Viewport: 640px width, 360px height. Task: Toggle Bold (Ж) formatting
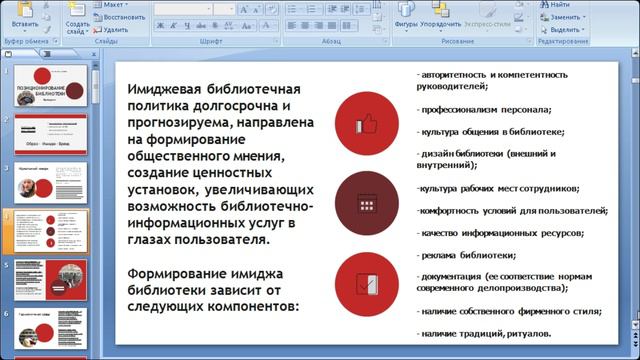point(160,26)
